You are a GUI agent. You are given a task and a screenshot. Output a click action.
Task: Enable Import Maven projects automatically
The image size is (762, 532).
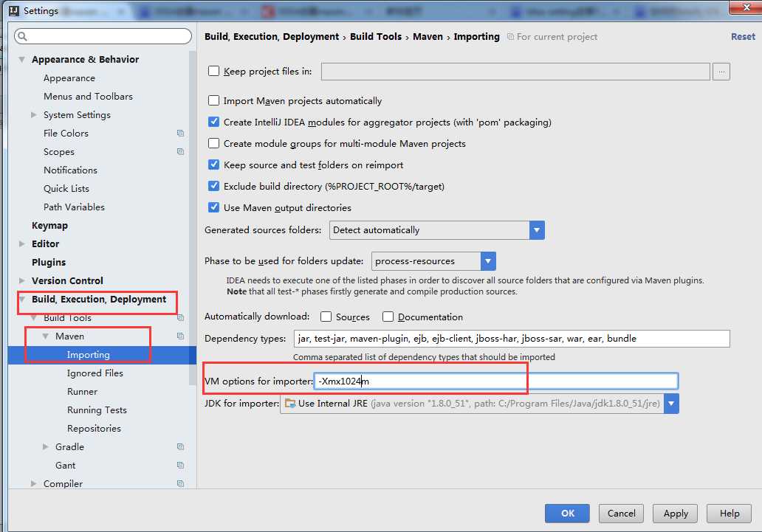[x=214, y=100]
